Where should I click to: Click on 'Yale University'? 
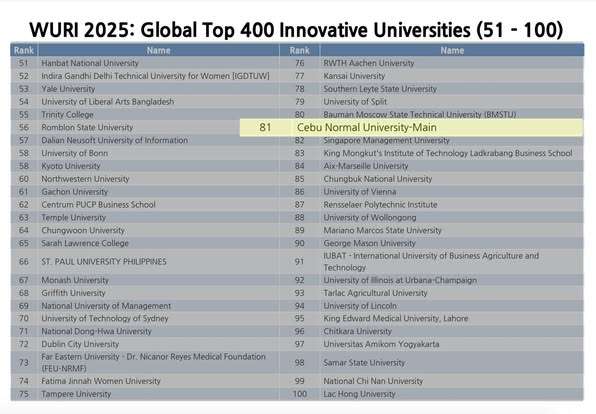pos(68,89)
